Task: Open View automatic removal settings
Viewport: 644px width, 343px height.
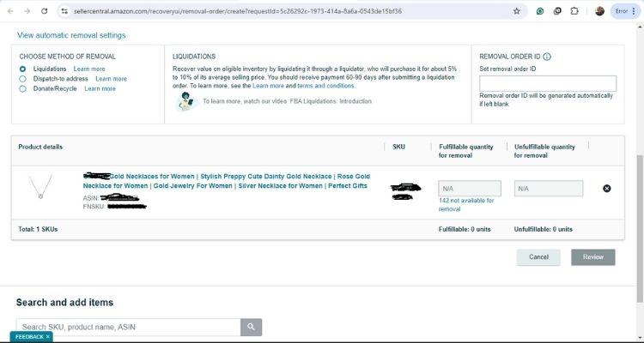Action: point(71,35)
